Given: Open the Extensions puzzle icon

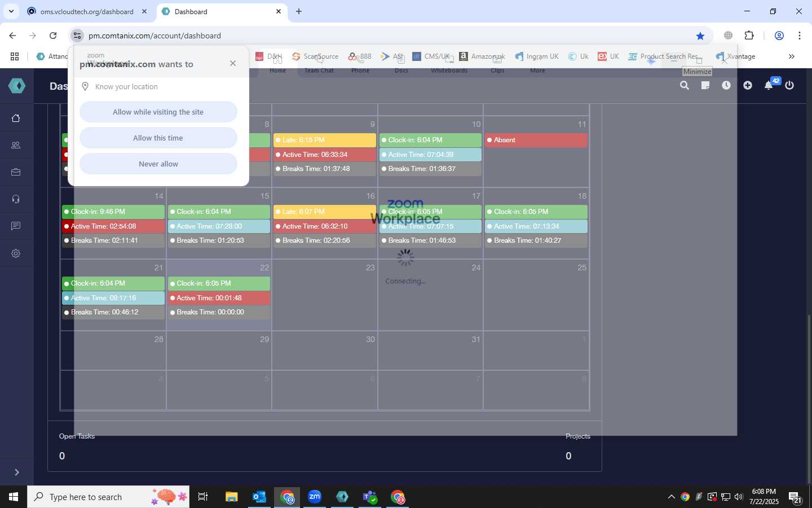Looking at the screenshot, I should coord(749,36).
